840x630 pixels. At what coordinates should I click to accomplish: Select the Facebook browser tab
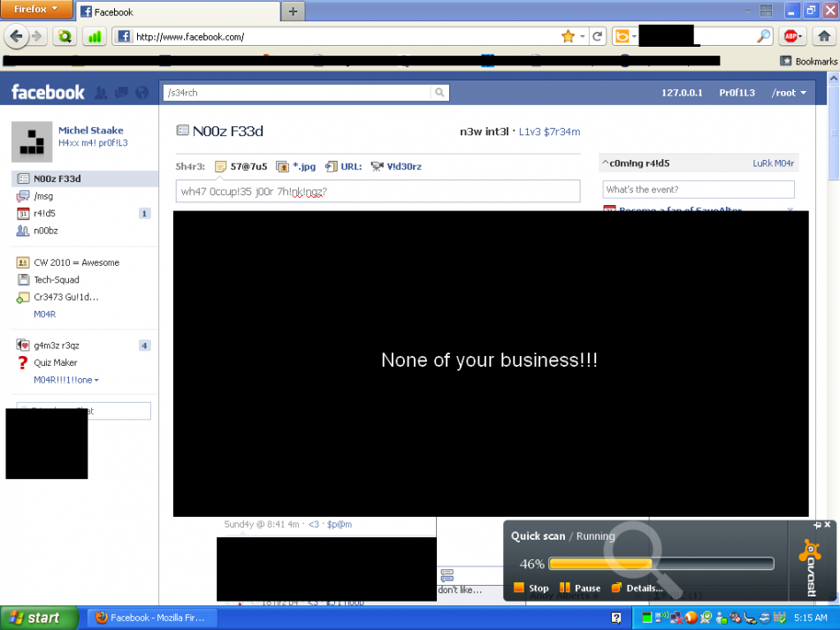pyautogui.click(x=178, y=11)
